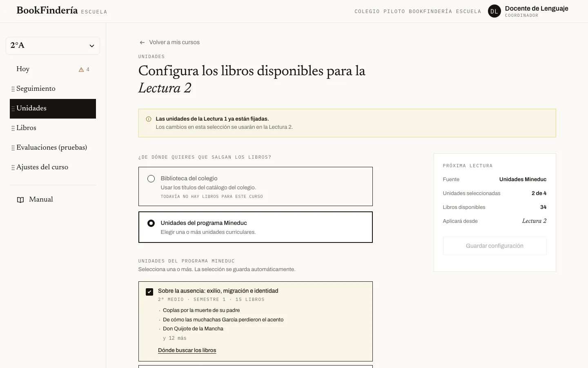Viewport: 588px width, 368px height.
Task: Open the 2°A course selector dropdown
Action: (x=53, y=46)
